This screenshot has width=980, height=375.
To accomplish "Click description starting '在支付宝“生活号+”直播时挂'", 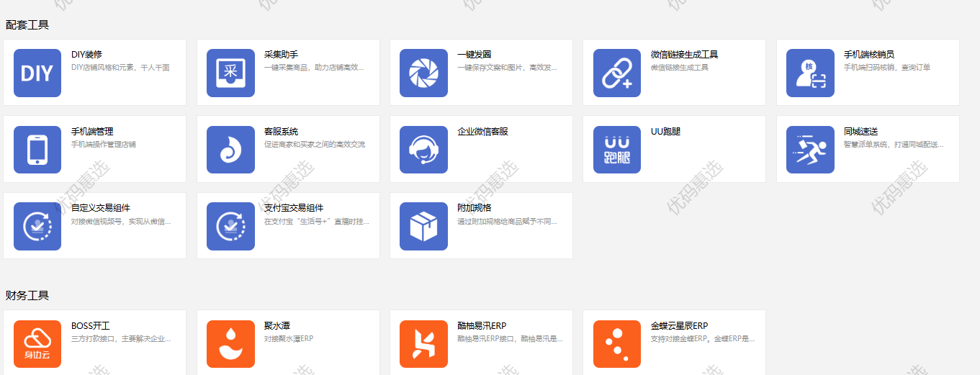I will click(x=317, y=222).
